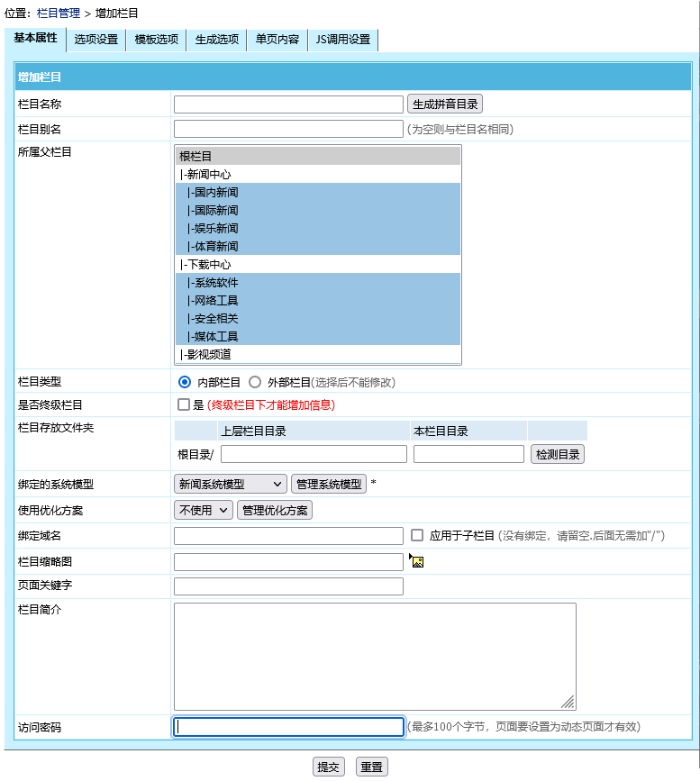The height and width of the screenshot is (781, 700).
Task: Switch to the 选项设置 tab
Action: click(x=96, y=40)
